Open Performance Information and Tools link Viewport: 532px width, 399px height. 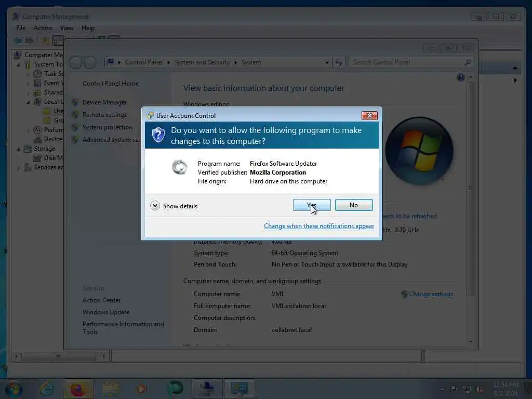(123, 328)
